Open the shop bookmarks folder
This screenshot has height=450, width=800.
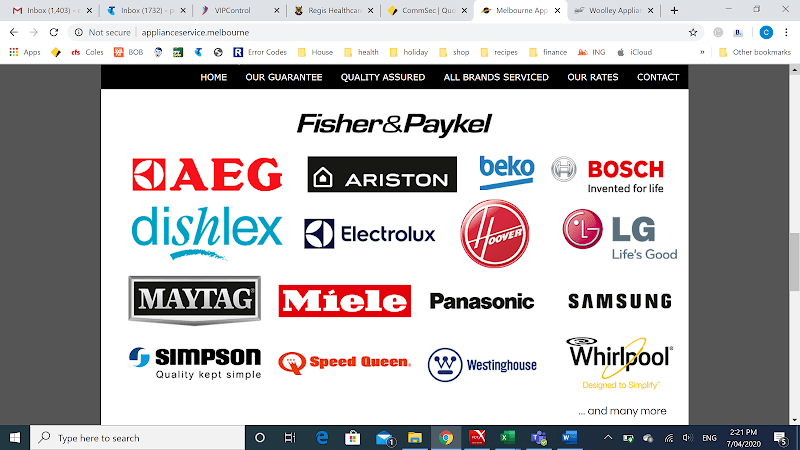coord(454,52)
